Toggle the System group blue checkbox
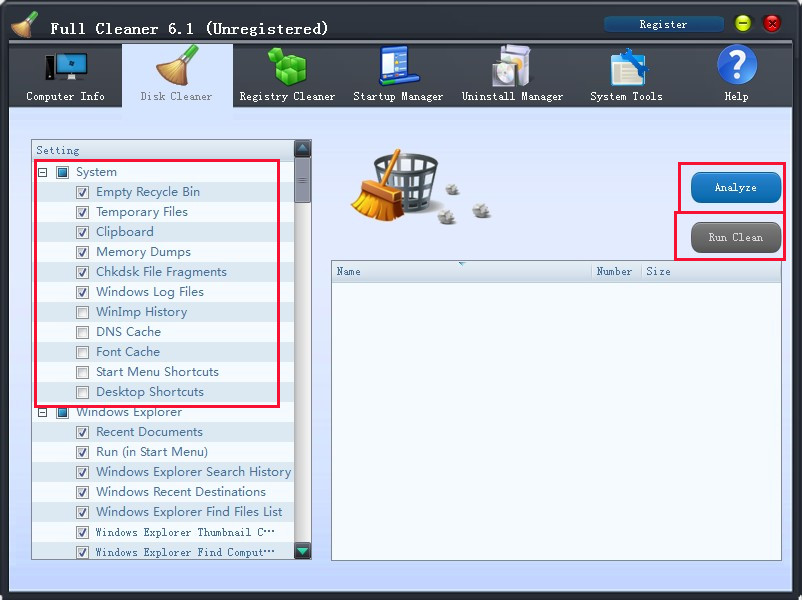Image resolution: width=802 pixels, height=600 pixels. click(x=62, y=172)
